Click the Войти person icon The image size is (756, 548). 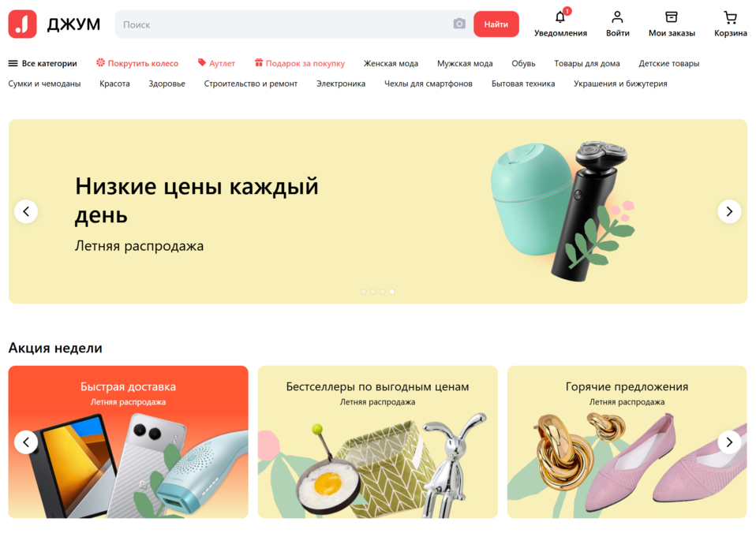click(x=617, y=17)
